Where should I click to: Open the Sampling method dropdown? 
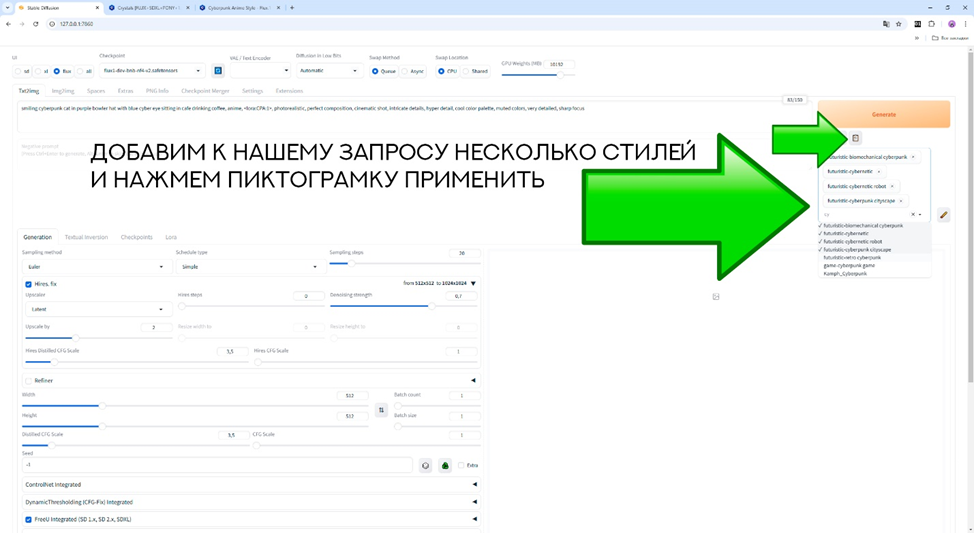96,266
